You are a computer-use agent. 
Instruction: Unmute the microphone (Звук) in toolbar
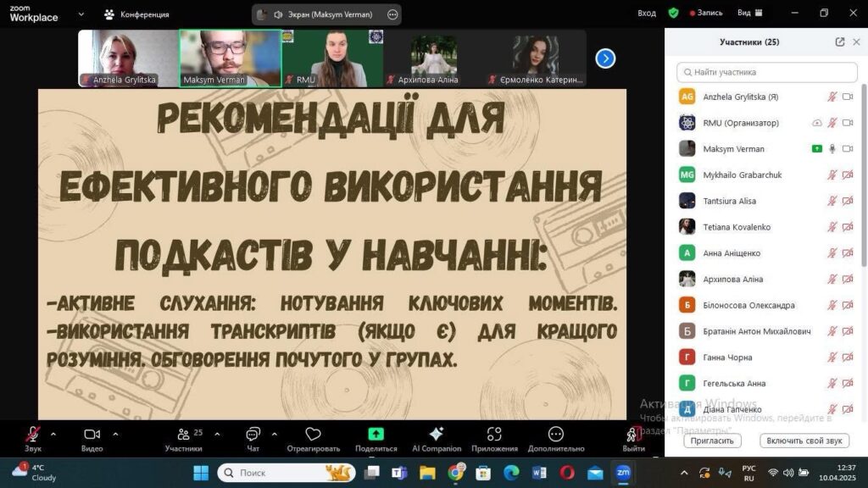click(x=33, y=435)
